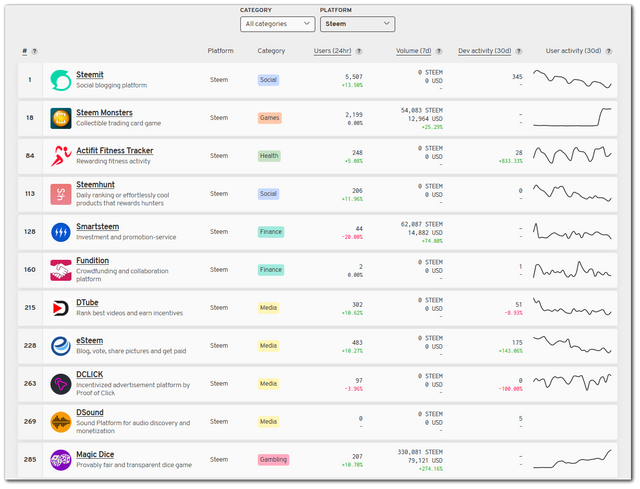
Task: Click Steemit users count 5,507
Action: [353, 77]
